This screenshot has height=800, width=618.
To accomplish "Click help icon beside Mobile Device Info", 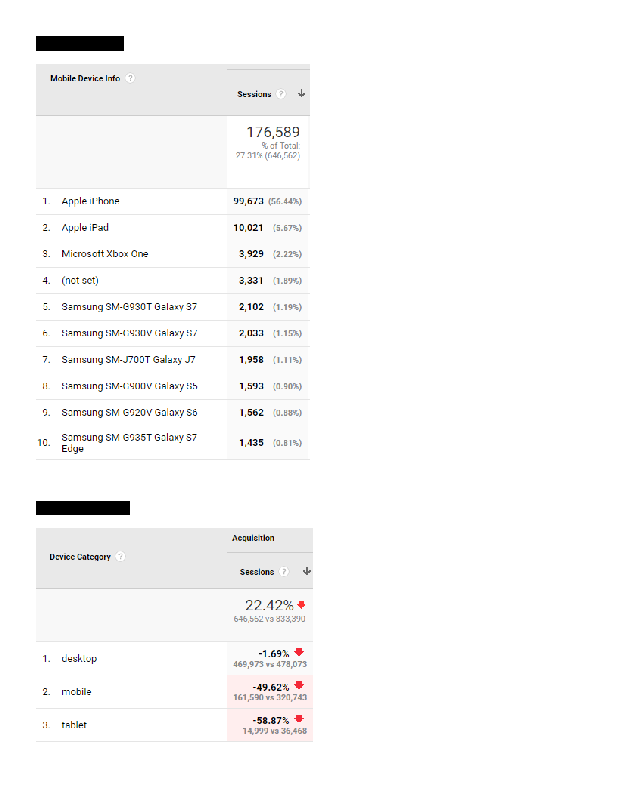I will [130, 78].
